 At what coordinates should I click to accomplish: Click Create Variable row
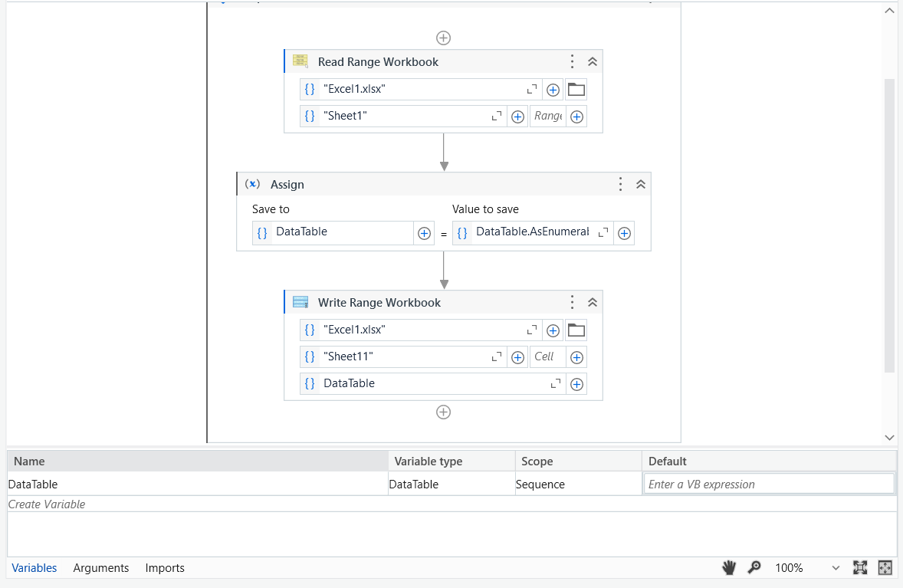451,504
